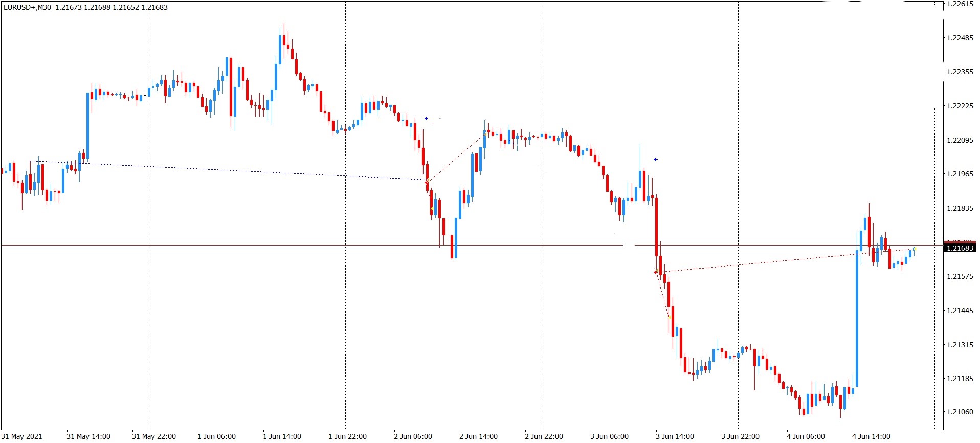
Task: Click the 1.21445 price axis label
Action: coord(960,311)
